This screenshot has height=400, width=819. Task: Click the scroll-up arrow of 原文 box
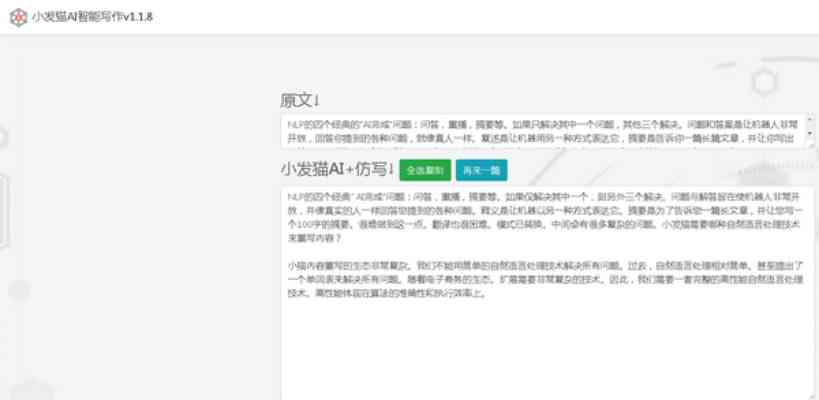(810, 118)
